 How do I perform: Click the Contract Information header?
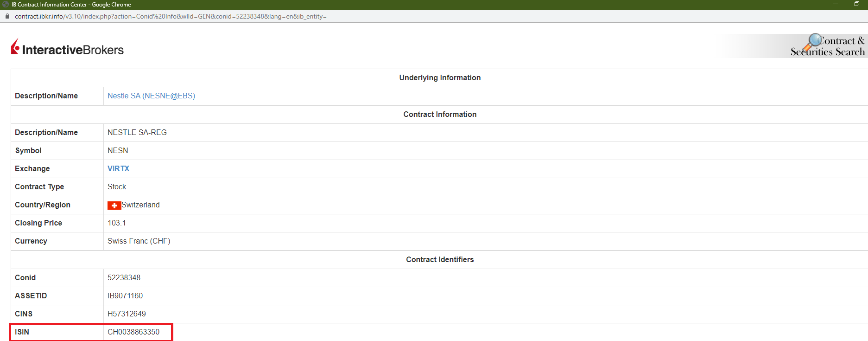tap(440, 114)
